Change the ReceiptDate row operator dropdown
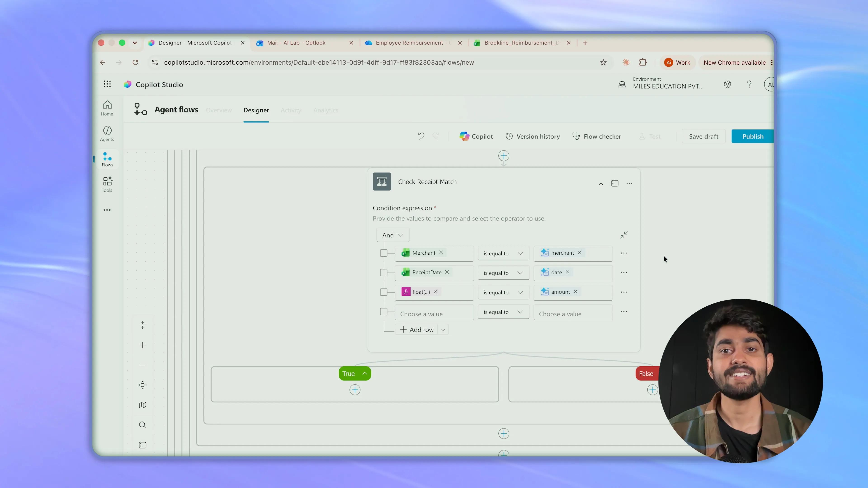Image resolution: width=868 pixels, height=488 pixels. 503,273
